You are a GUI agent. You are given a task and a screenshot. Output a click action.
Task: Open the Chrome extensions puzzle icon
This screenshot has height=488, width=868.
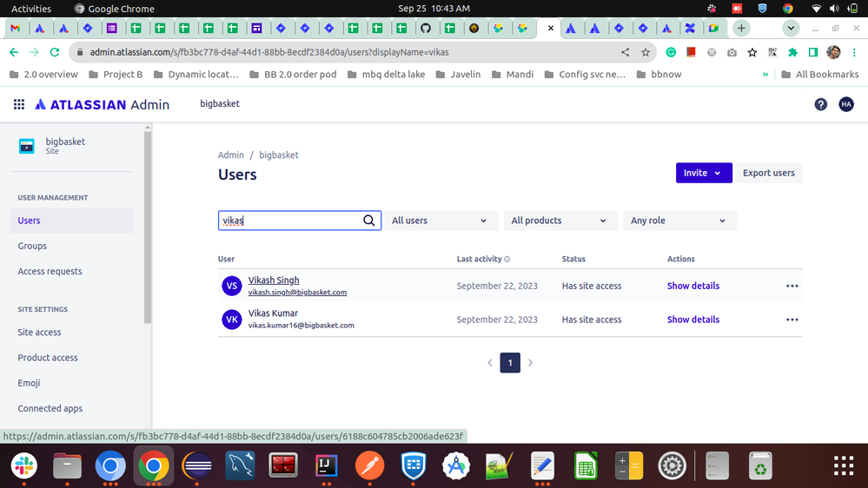click(792, 52)
